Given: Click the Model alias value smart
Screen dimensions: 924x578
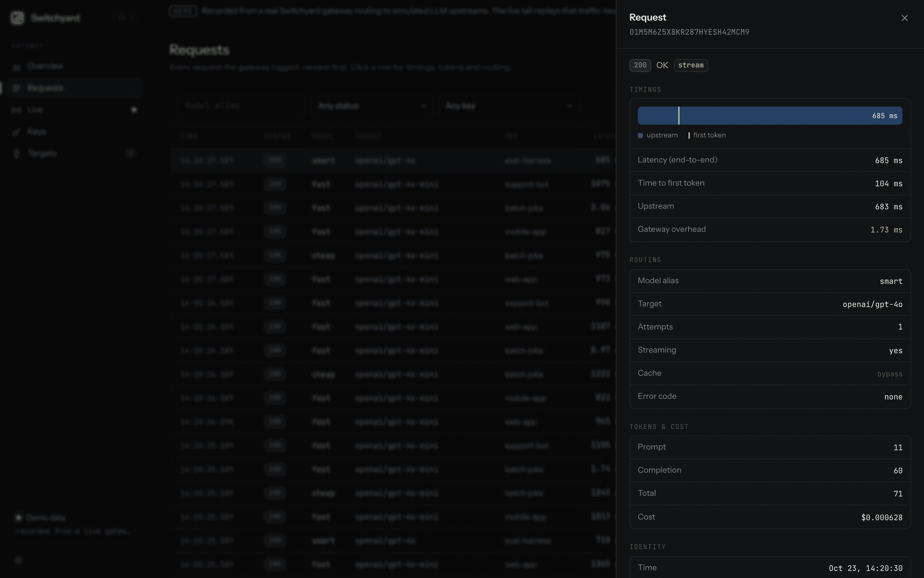Looking at the screenshot, I should click(891, 281).
